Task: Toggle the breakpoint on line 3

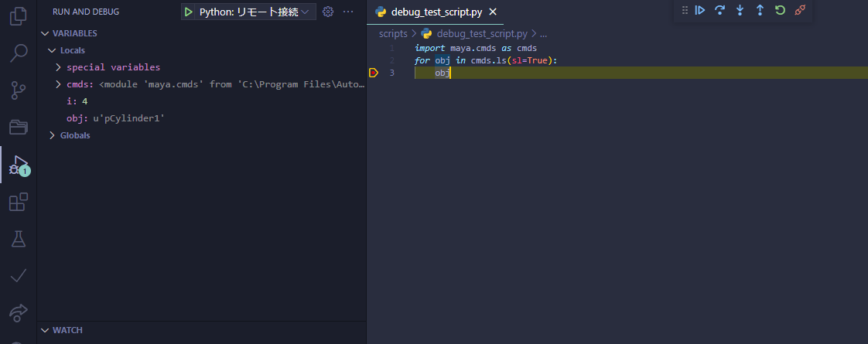Action: pyautogui.click(x=374, y=73)
